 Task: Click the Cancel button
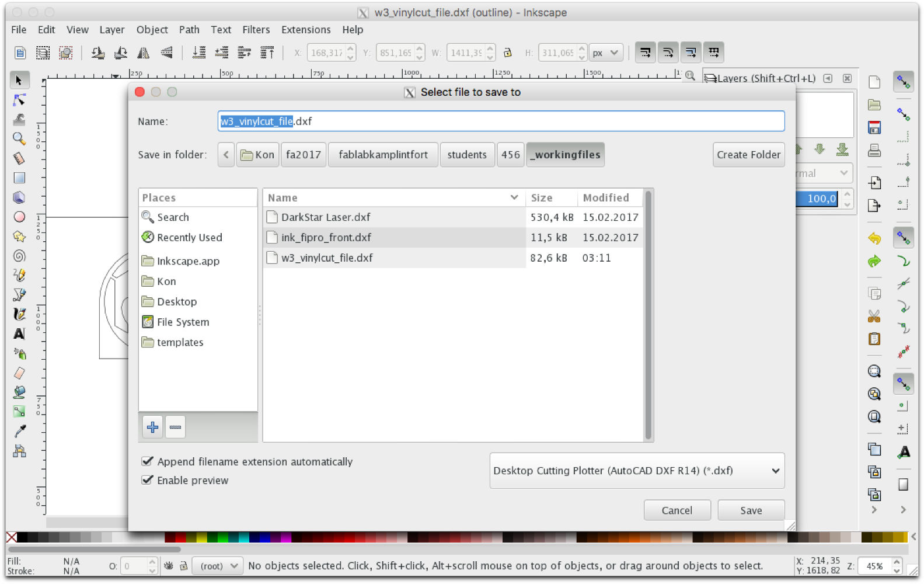coord(677,510)
